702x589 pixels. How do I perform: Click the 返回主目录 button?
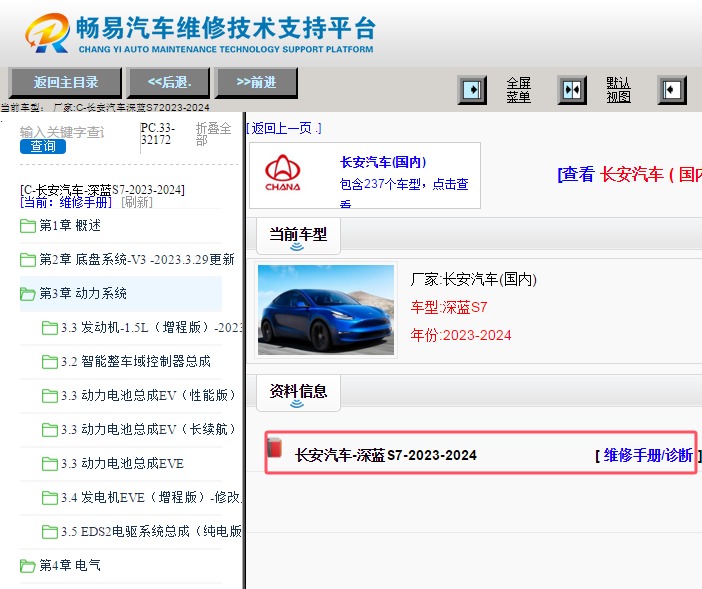point(65,82)
